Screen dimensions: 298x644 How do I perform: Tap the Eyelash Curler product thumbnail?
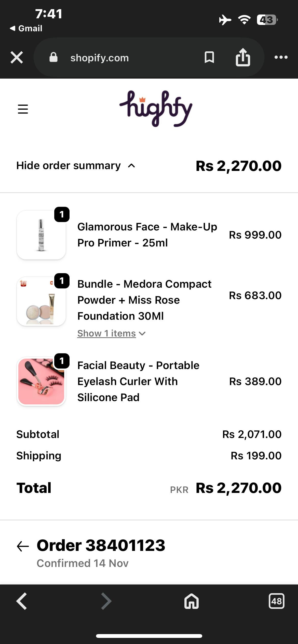(x=41, y=381)
